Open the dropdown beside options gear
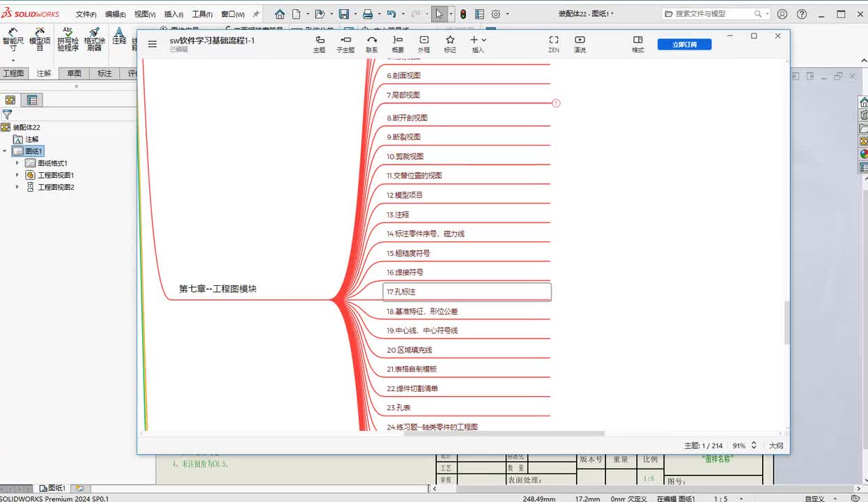This screenshot has height=502, width=868. tap(507, 14)
